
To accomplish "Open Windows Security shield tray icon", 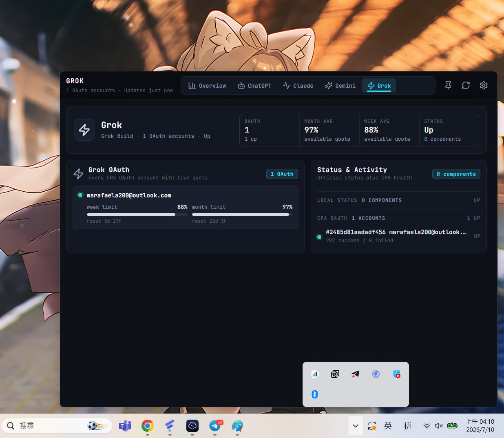I will (396, 374).
